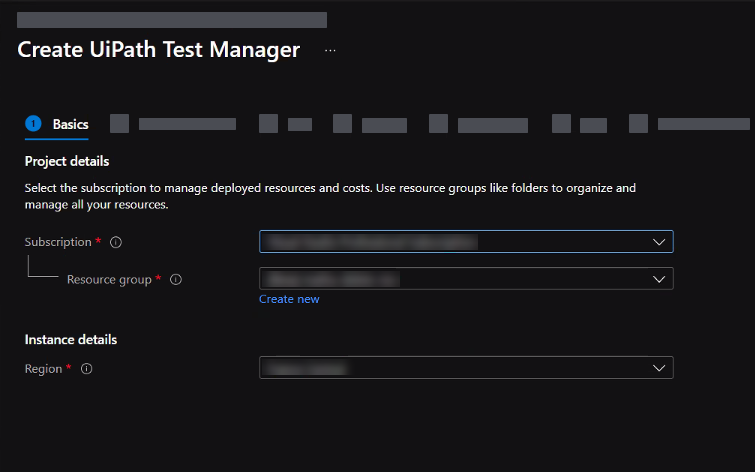Click the Resource group field label

click(109, 280)
